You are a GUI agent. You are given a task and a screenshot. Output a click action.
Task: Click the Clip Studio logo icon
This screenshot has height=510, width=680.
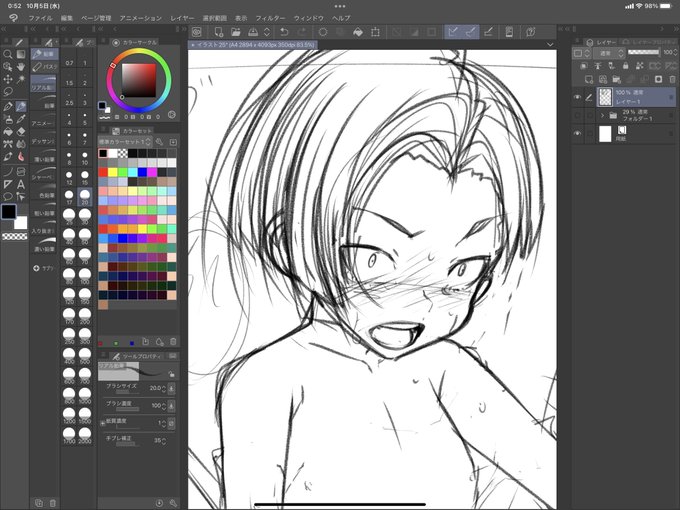pyautogui.click(x=197, y=32)
